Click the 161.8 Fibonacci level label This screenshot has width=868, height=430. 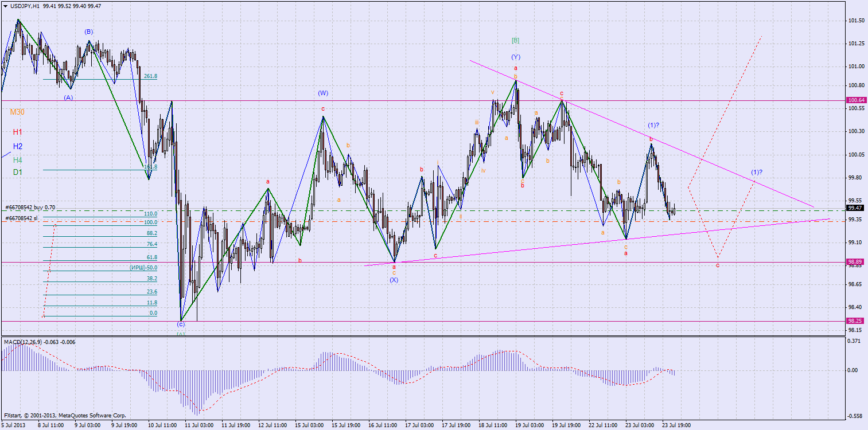pyautogui.click(x=151, y=167)
